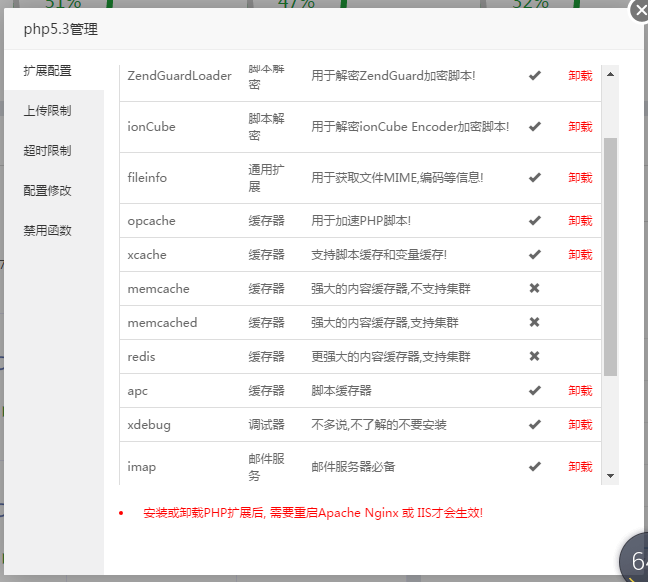Click the description 支持脚本缓存和变量缓存!
The width and height of the screenshot is (648, 582).
(379, 255)
